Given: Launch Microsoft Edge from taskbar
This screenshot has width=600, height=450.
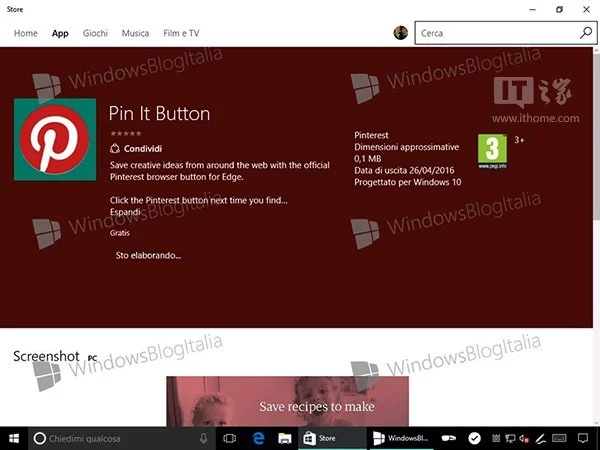Looking at the screenshot, I should pyautogui.click(x=259, y=439).
